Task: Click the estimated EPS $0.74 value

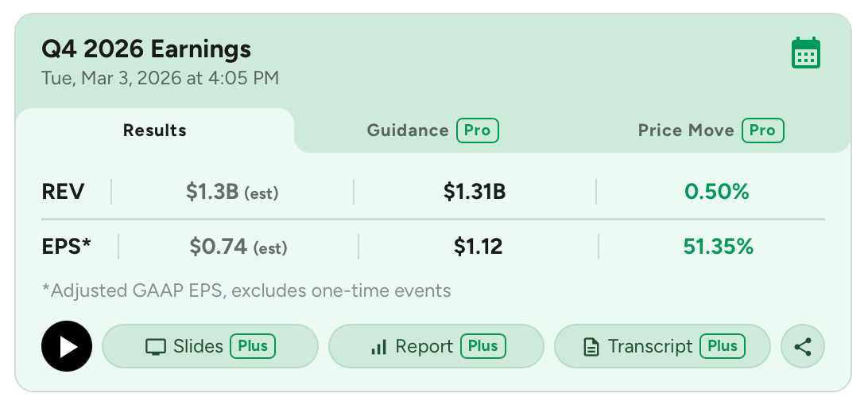Action: coord(218,247)
